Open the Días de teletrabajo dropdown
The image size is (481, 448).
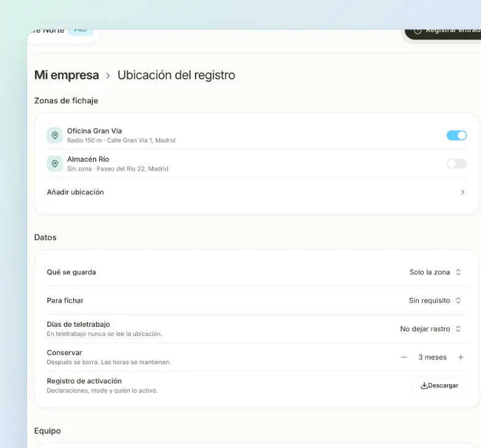pyautogui.click(x=431, y=329)
